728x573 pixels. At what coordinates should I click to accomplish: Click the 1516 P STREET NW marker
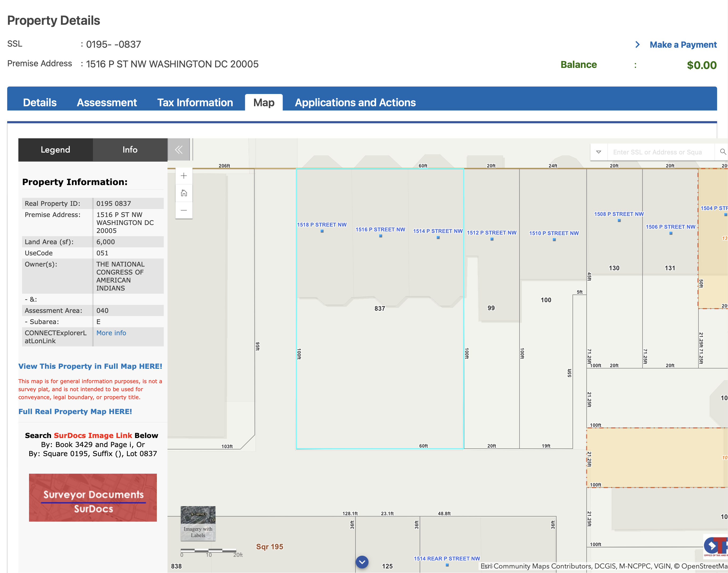coord(381,236)
